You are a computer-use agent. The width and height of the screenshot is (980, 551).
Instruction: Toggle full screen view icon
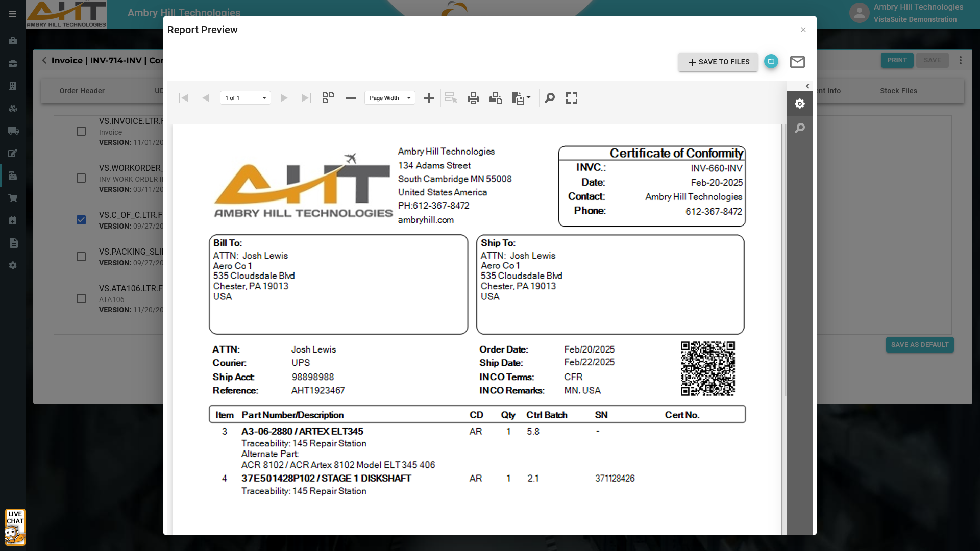point(572,98)
